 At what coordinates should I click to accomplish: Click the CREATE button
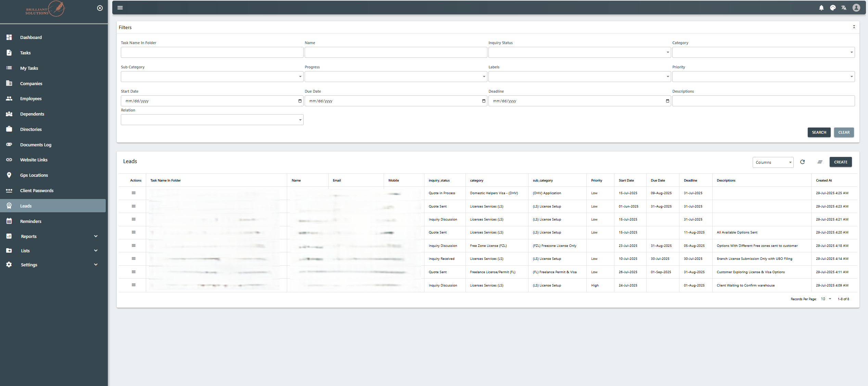[x=840, y=162]
